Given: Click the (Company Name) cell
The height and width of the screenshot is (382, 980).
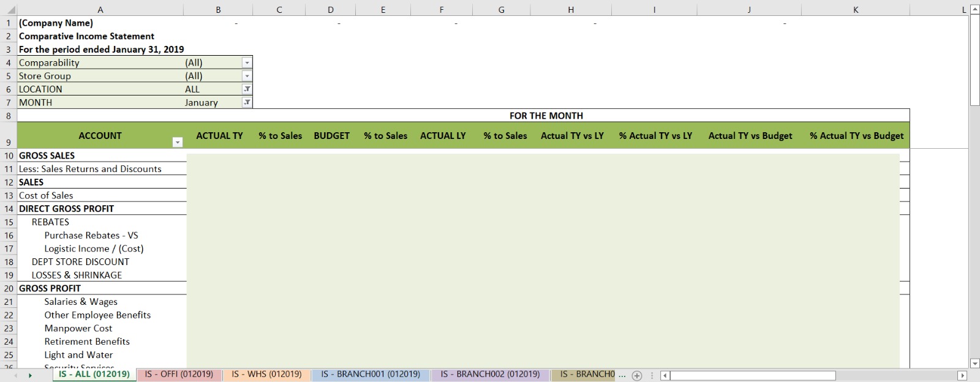Looking at the screenshot, I should (x=56, y=23).
